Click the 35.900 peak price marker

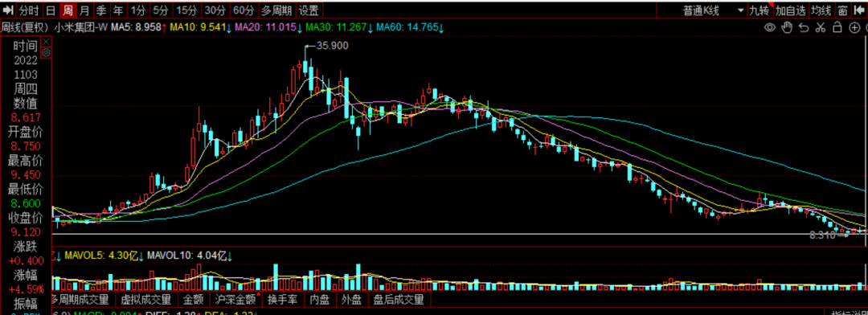point(332,46)
